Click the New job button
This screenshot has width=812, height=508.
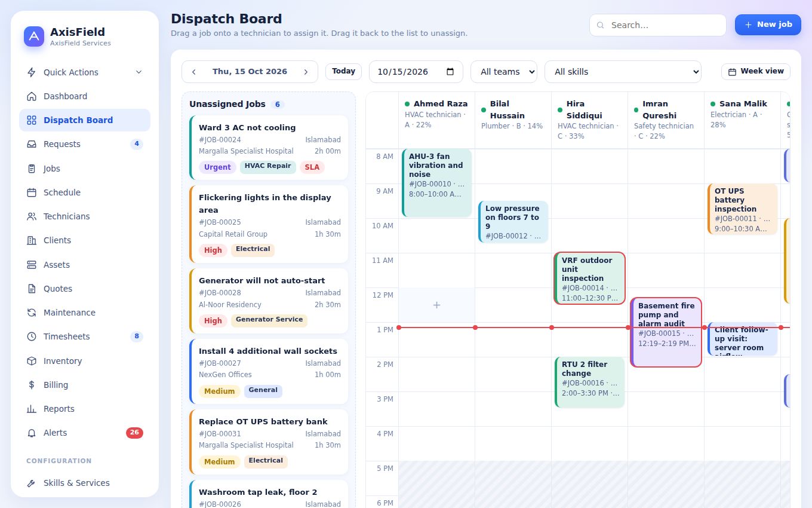[768, 25]
